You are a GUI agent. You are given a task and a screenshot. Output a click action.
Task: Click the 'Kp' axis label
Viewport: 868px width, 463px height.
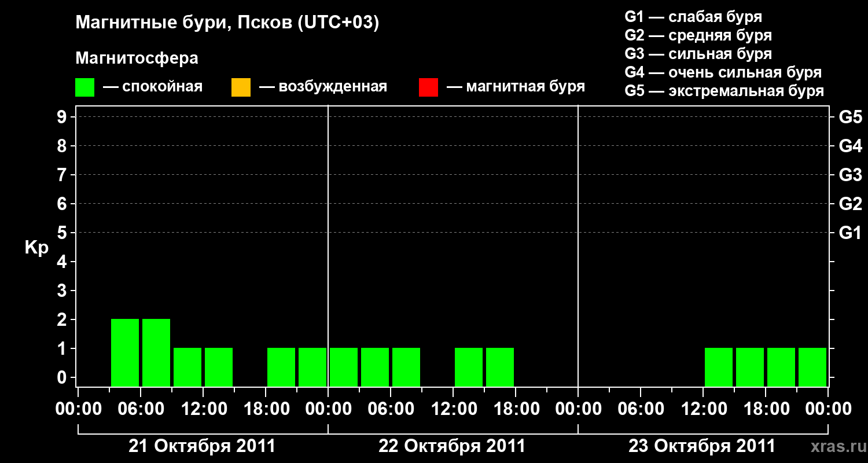point(36,248)
